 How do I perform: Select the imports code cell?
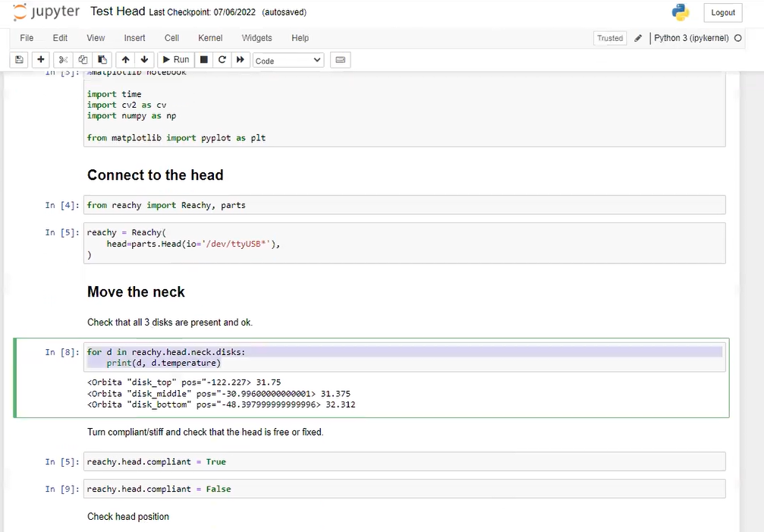404,109
